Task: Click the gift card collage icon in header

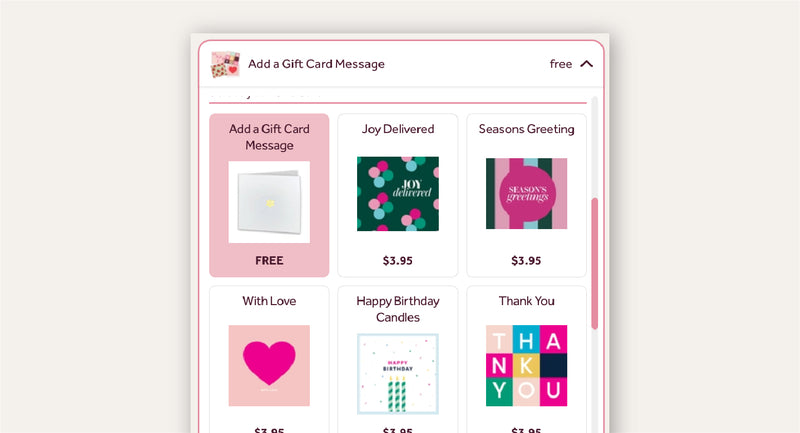Action: (x=226, y=64)
